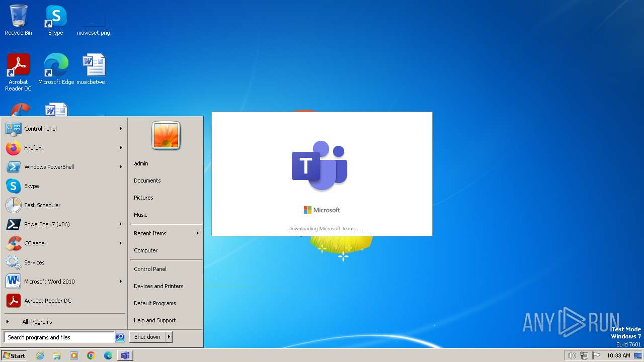Click the Microsoft logo in the Teams splash
The height and width of the screenshot is (362, 644).
tap(322, 210)
